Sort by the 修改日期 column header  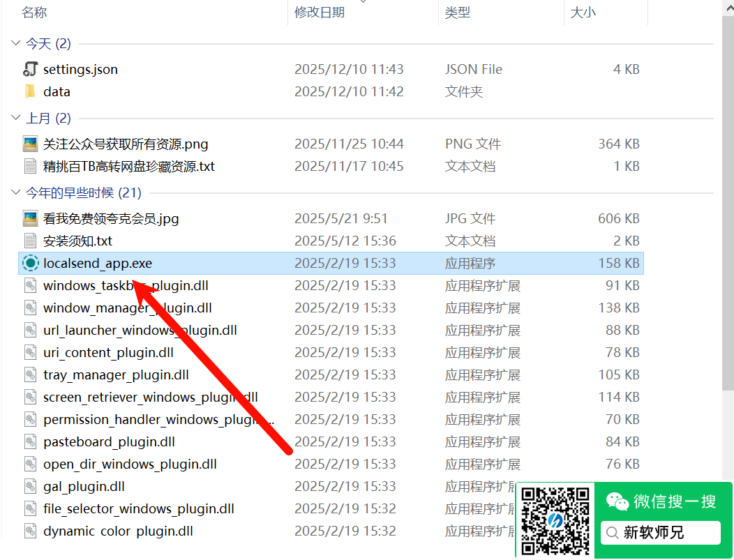(319, 12)
